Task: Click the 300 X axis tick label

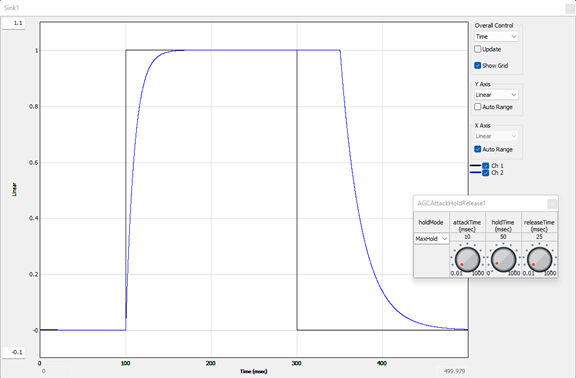Action: pos(296,363)
